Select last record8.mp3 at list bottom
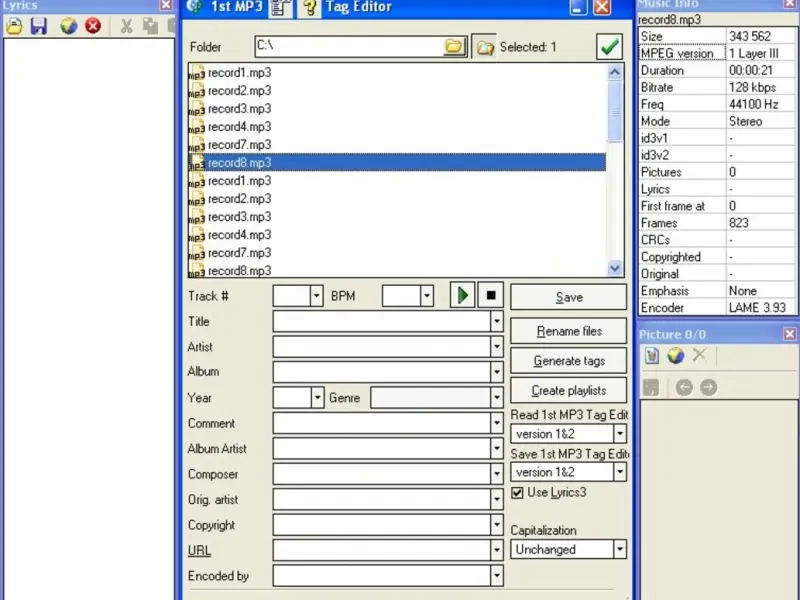 pyautogui.click(x=397, y=270)
